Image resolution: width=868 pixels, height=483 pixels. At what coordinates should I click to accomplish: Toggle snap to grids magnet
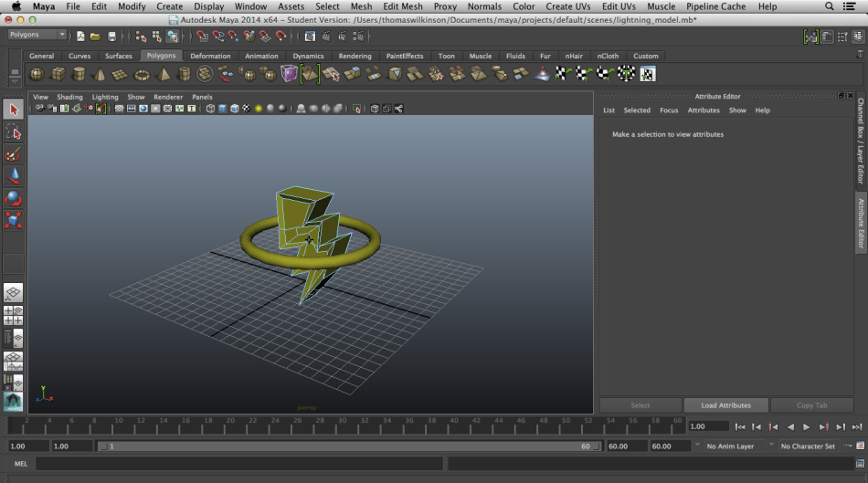coord(203,37)
